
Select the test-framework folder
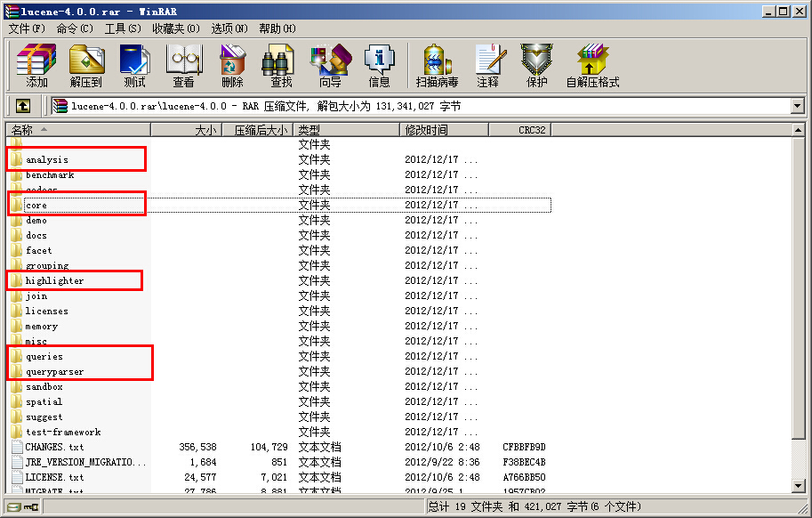click(x=62, y=432)
